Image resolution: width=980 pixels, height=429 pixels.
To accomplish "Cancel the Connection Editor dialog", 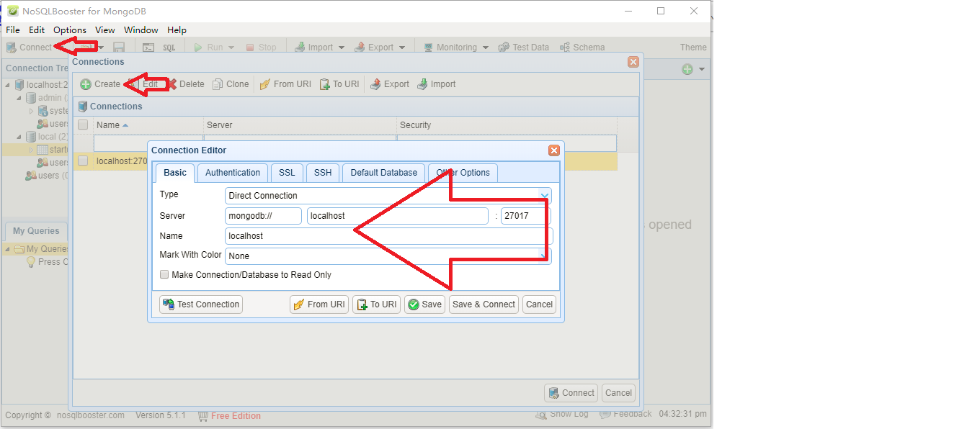I will pos(539,304).
